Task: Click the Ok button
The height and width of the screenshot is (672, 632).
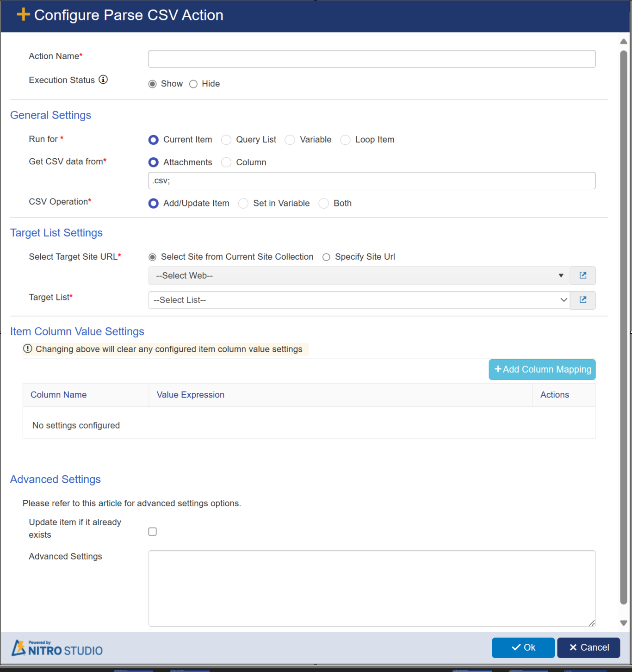Action: 523,647
